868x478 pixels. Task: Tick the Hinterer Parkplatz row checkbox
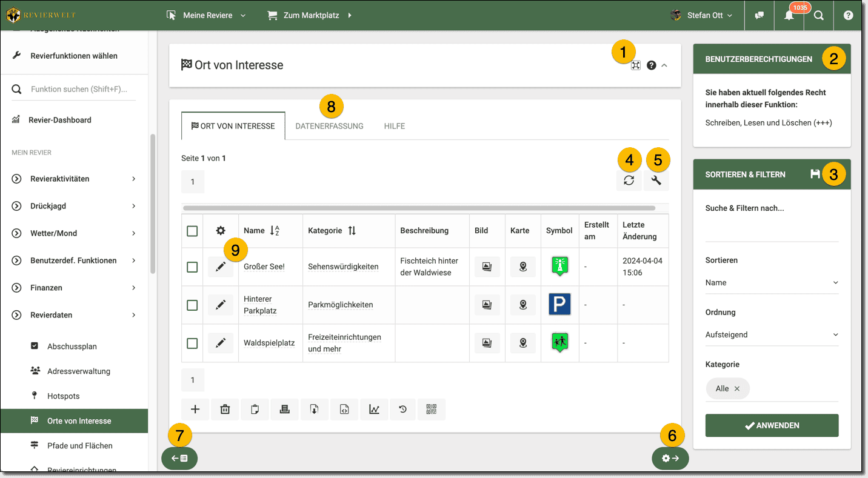pyautogui.click(x=192, y=305)
